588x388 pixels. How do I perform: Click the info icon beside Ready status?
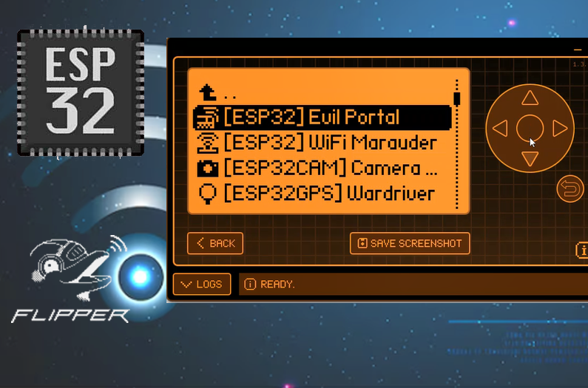tap(250, 284)
